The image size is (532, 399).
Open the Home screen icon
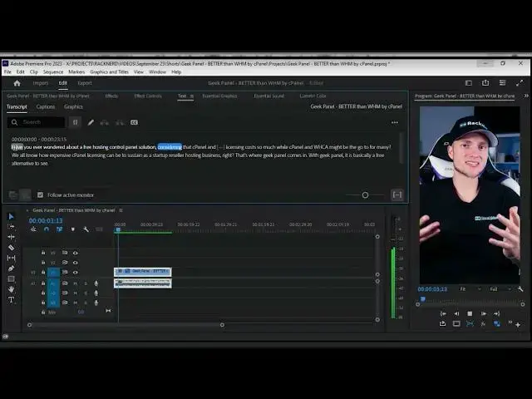[x=17, y=83]
